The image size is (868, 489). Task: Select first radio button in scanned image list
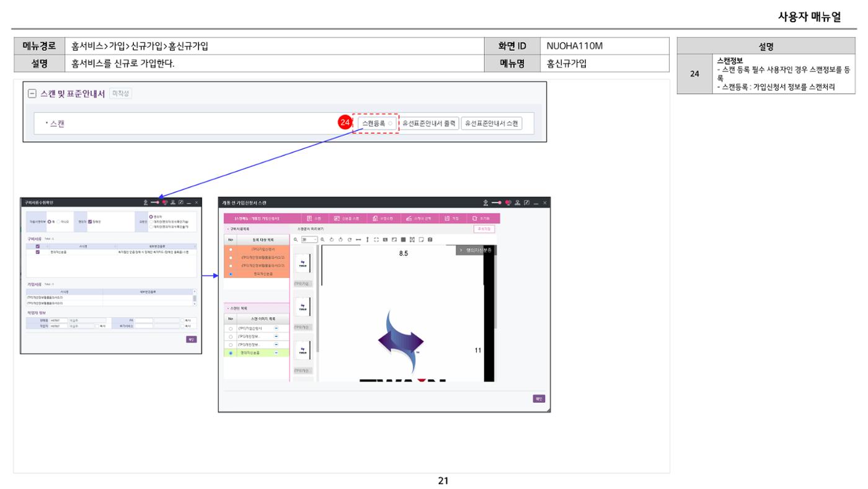click(231, 328)
